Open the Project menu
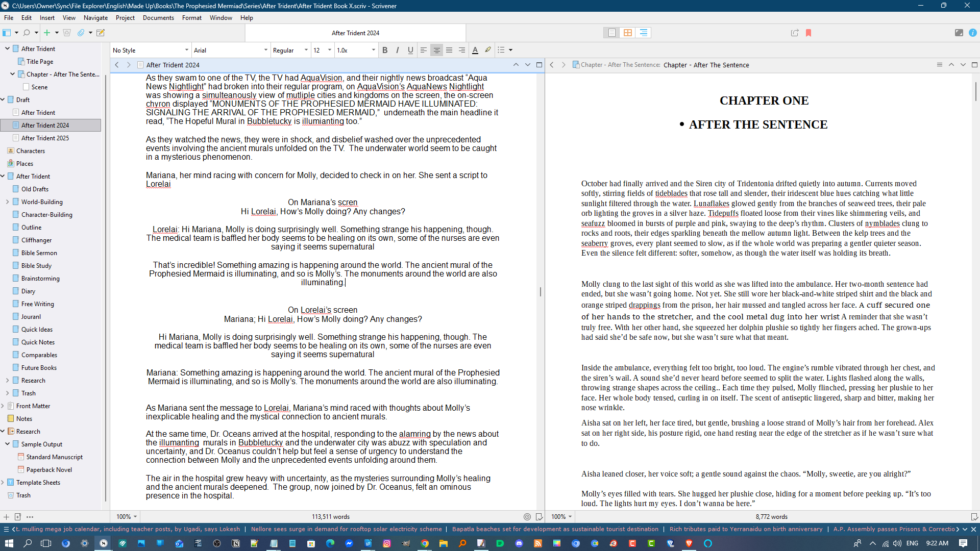This screenshot has width=980, height=551. 125,18
